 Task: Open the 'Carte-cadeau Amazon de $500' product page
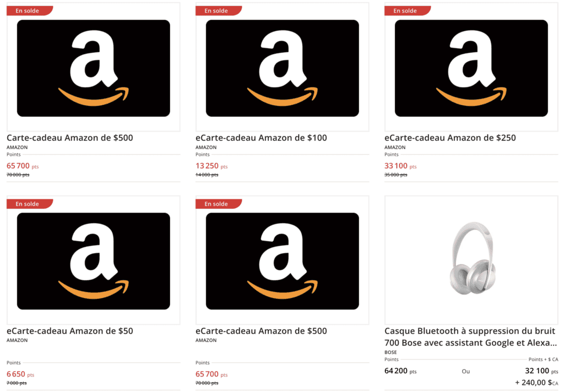69,138
